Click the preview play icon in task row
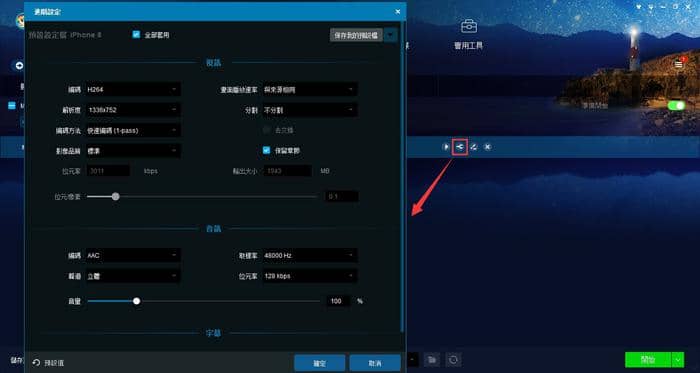Viewport: 700px width, 373px height. [x=446, y=147]
